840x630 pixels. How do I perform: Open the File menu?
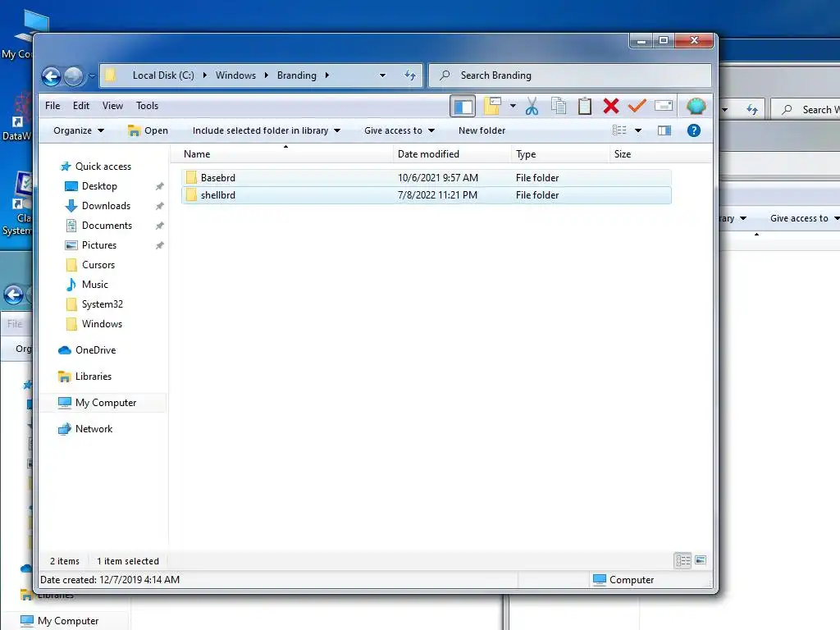point(52,106)
